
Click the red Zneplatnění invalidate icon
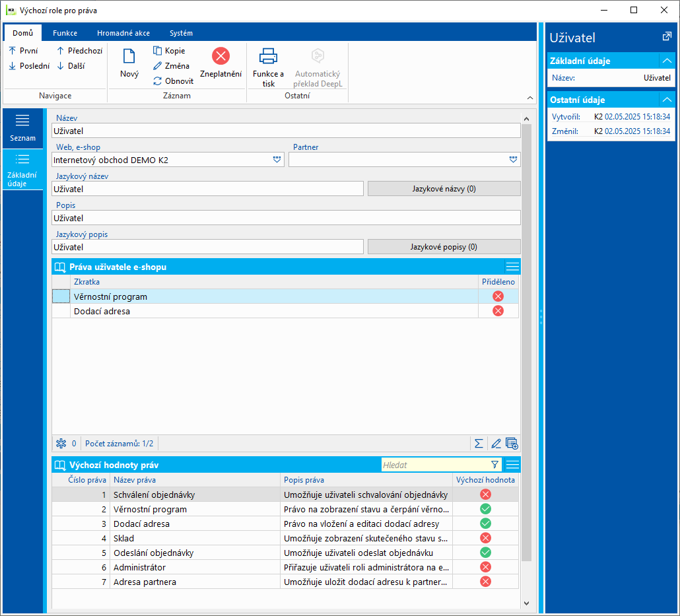[221, 56]
